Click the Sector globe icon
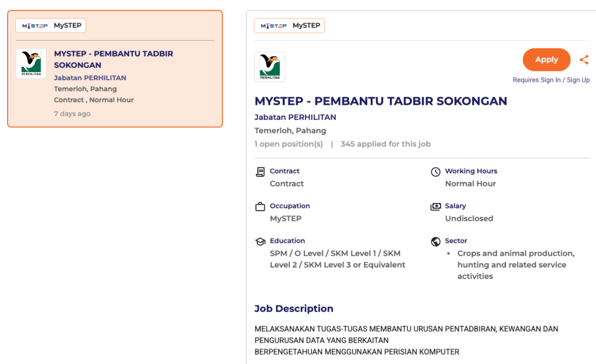 pyautogui.click(x=435, y=241)
